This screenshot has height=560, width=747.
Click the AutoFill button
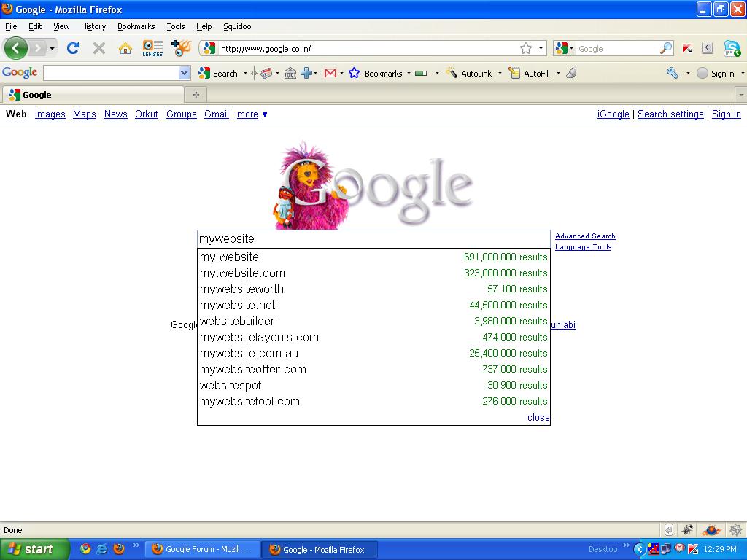click(530, 74)
